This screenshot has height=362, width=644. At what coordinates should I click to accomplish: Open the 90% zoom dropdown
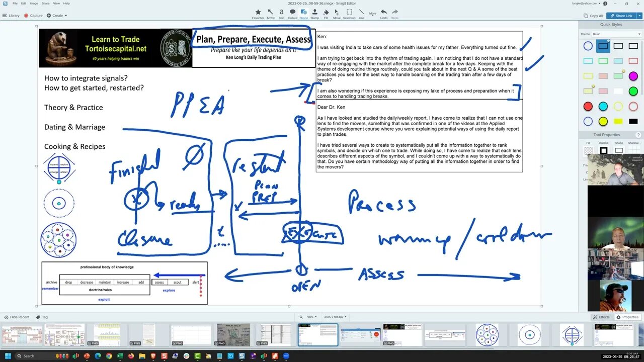click(312, 317)
